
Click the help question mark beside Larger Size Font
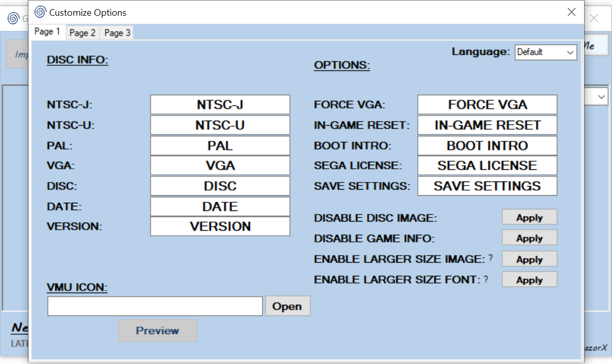click(x=486, y=279)
